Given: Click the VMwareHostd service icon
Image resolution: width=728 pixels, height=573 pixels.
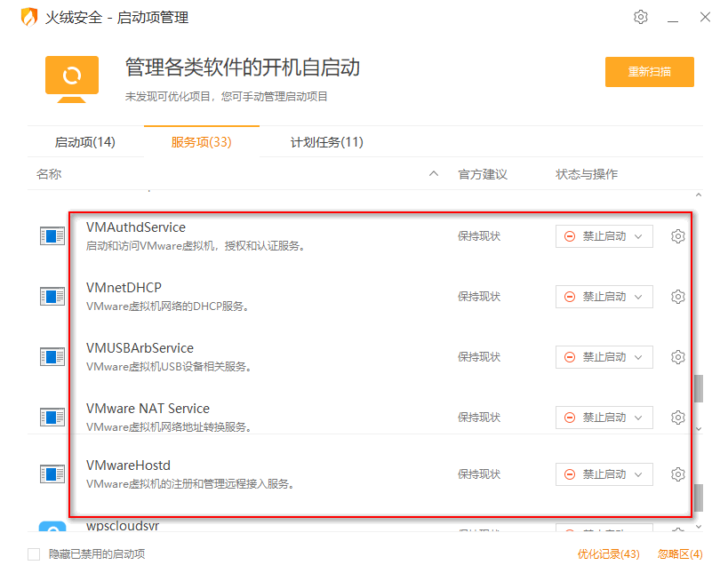Looking at the screenshot, I should (x=52, y=474).
